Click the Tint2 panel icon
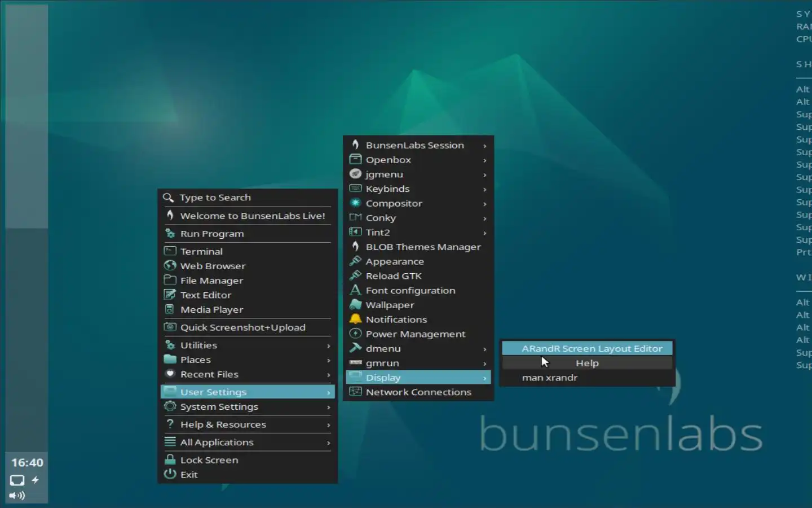The width and height of the screenshot is (812, 508). pyautogui.click(x=355, y=232)
